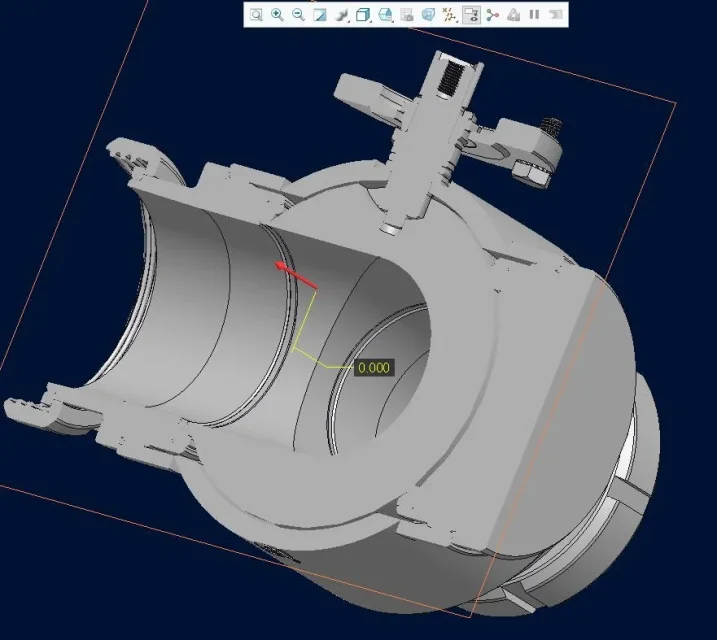Open the View Manager icon

(407, 15)
